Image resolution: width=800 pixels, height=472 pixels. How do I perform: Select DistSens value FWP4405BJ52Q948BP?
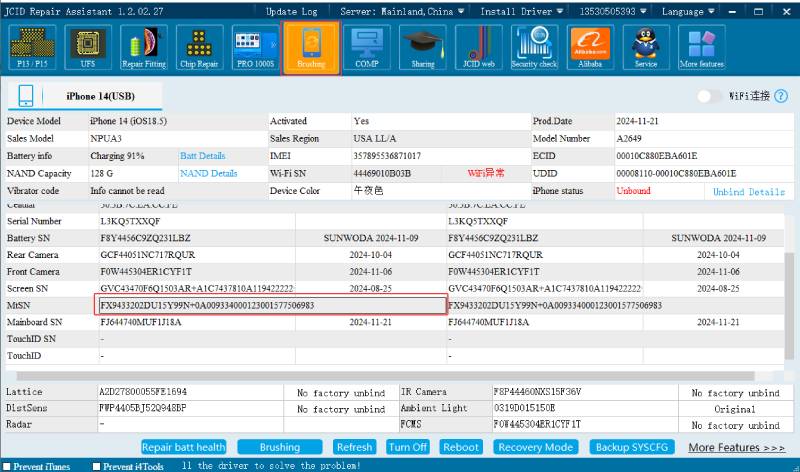point(143,408)
